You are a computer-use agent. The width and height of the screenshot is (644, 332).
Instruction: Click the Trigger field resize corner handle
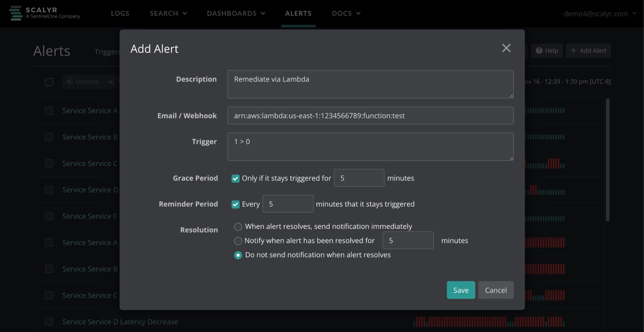(x=511, y=158)
